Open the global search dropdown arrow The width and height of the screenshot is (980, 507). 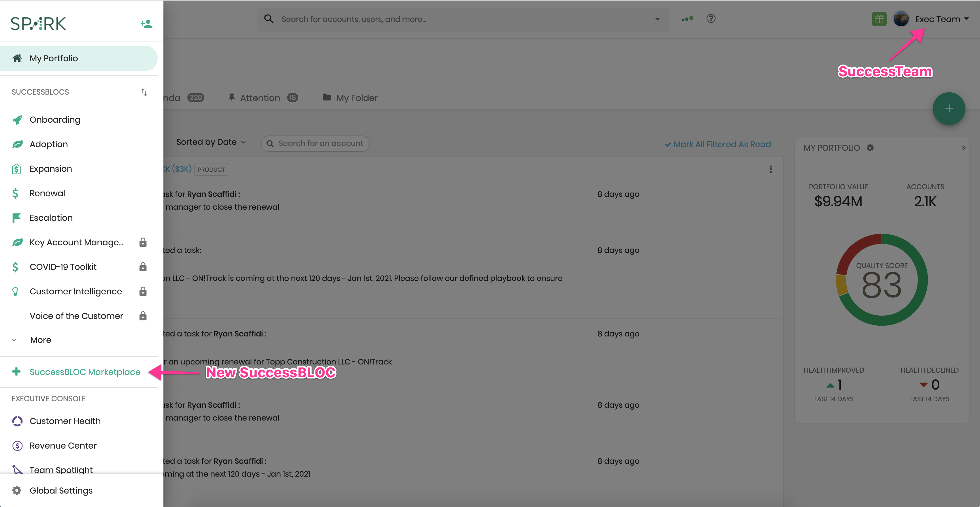tap(657, 19)
